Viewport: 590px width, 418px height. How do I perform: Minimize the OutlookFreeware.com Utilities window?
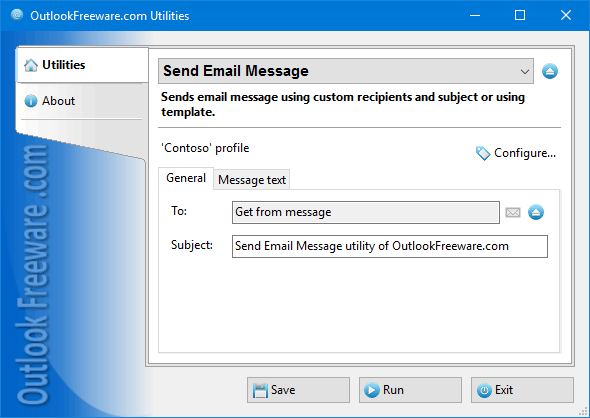pyautogui.click(x=475, y=15)
